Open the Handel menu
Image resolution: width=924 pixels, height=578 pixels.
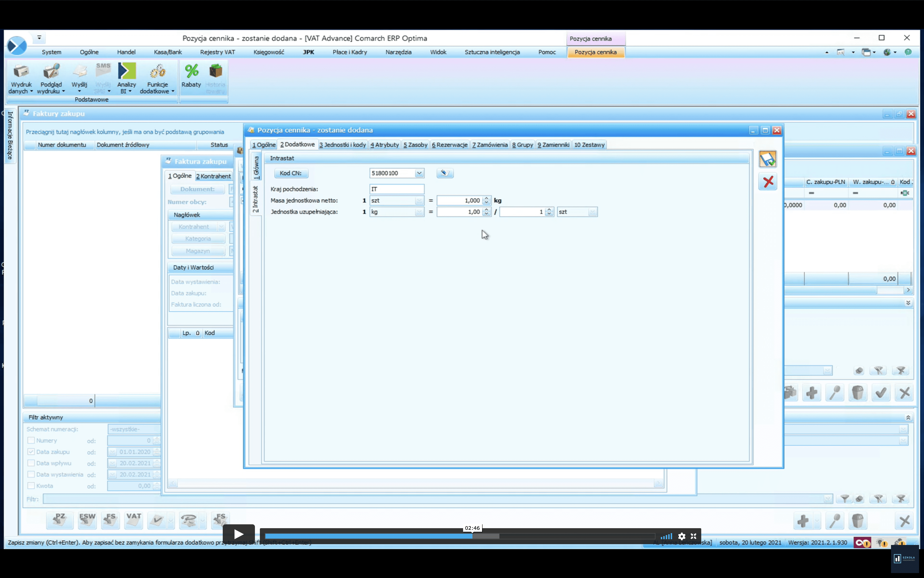126,52
